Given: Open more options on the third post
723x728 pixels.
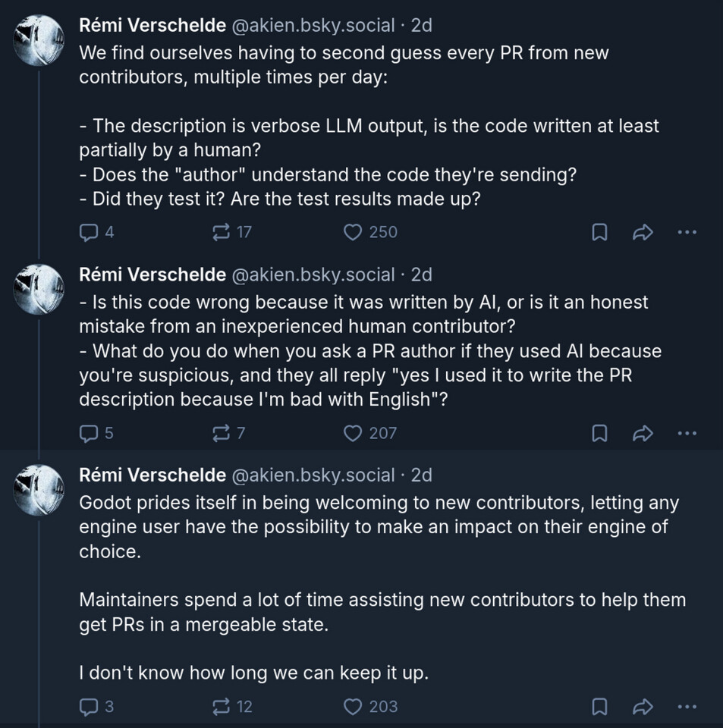Looking at the screenshot, I should coord(687,707).
